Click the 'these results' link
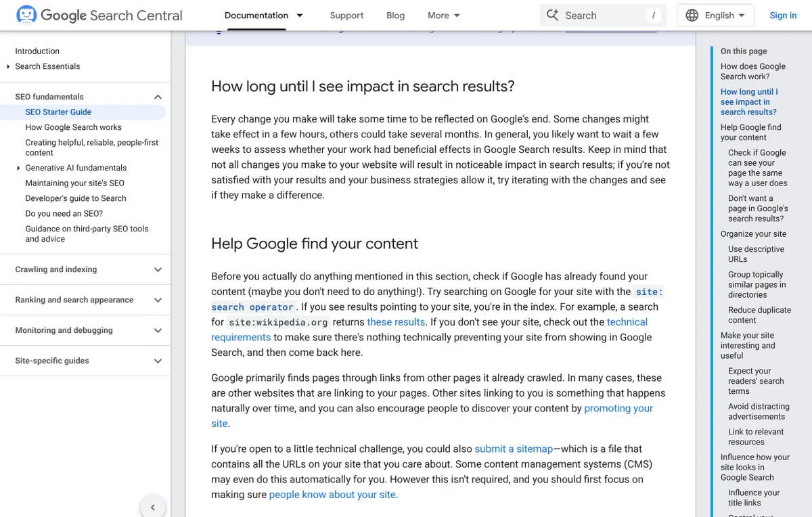The image size is (812, 517). point(397,322)
